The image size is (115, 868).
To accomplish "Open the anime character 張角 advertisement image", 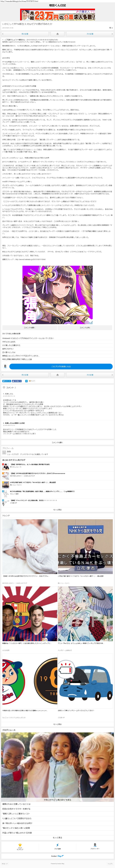I will click(57, 295).
